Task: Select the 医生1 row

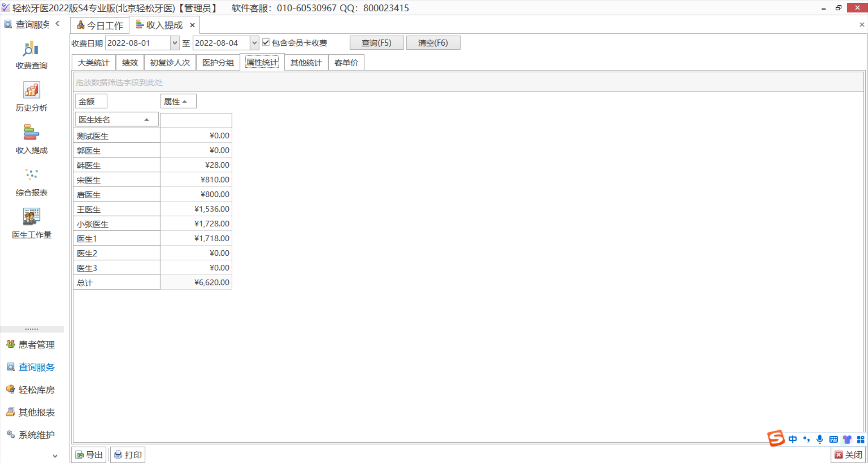Action: (x=117, y=239)
